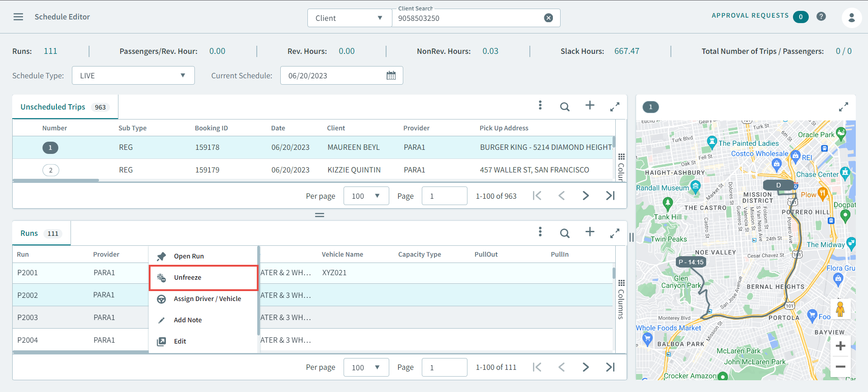Sort by Pick Up Address column header
Screen dimensions: 868x392
coord(504,128)
